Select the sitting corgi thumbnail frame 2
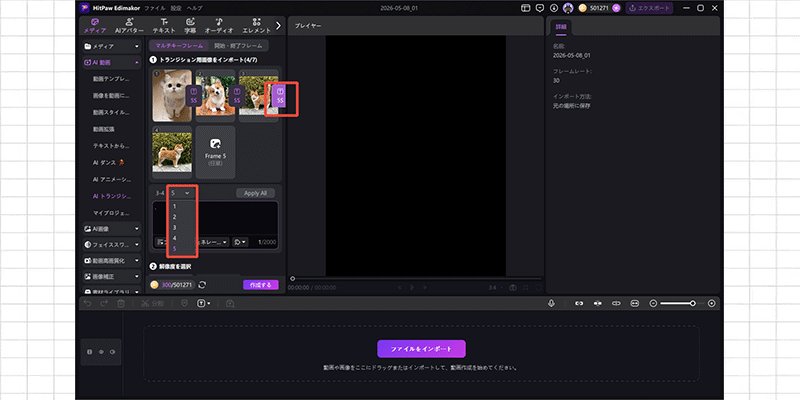Image resolution: width=800 pixels, height=400 pixels. pyautogui.click(x=214, y=95)
